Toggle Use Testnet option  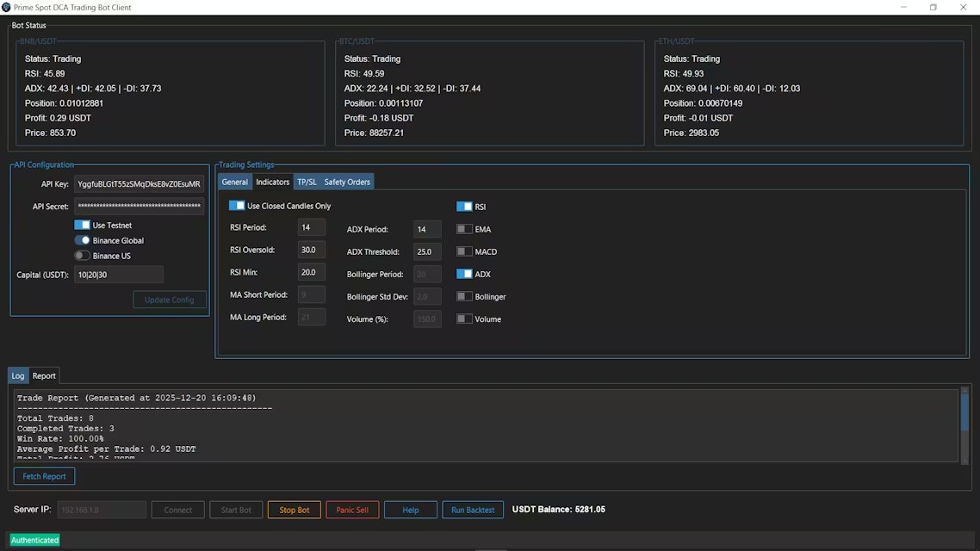tap(82, 225)
